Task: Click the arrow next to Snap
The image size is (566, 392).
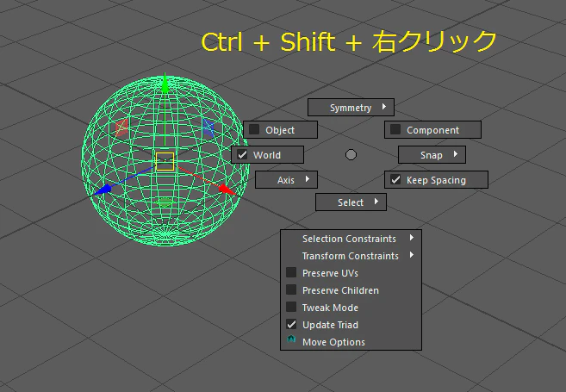Action: point(456,154)
